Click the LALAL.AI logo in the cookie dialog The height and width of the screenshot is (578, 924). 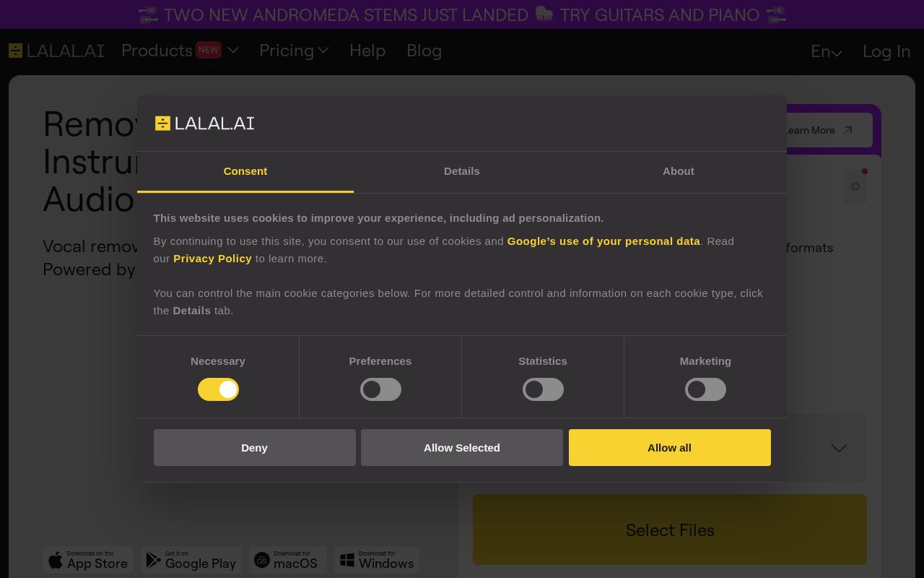[x=204, y=123]
